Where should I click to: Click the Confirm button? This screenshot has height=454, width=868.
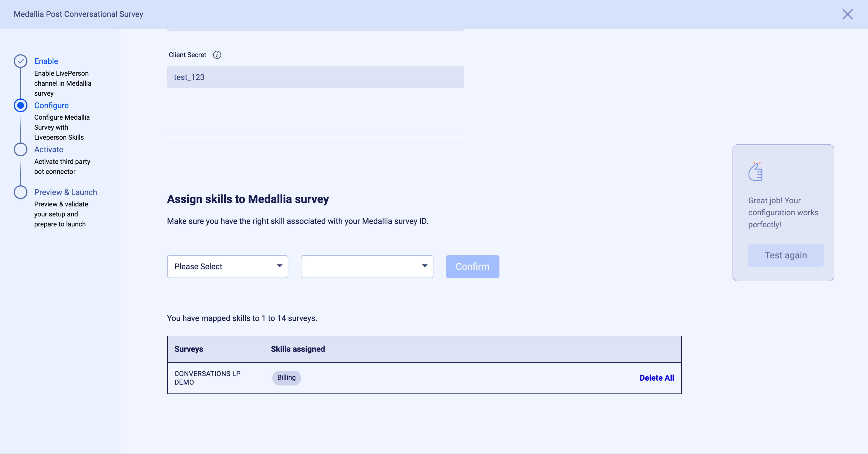click(x=472, y=266)
